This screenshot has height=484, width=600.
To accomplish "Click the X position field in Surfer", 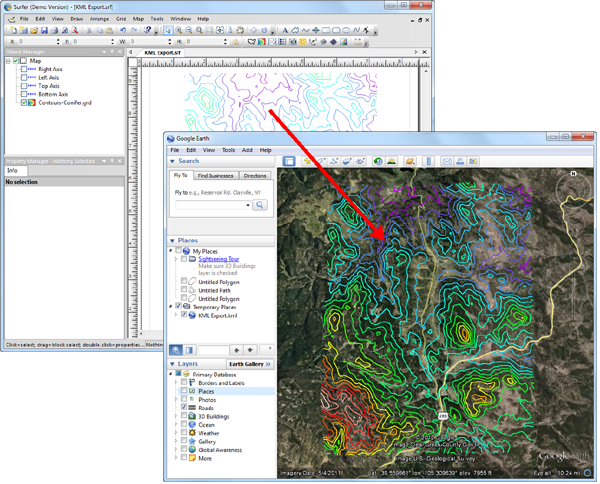I will click(37, 41).
